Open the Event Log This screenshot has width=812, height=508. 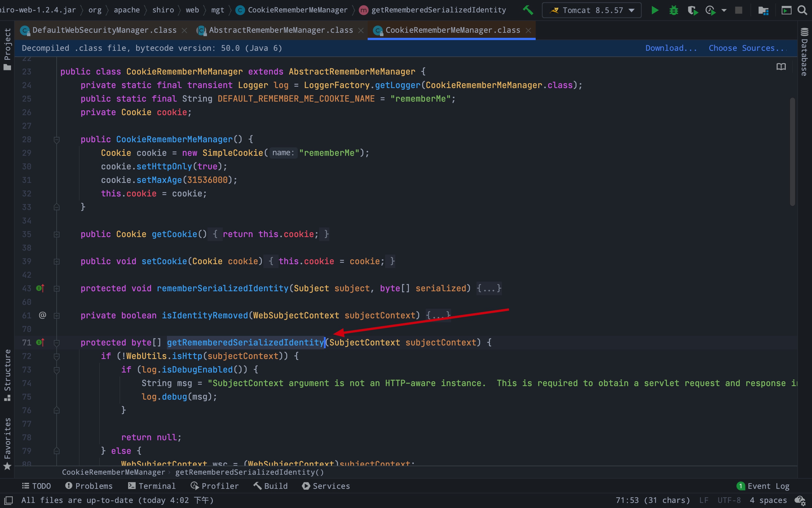[x=763, y=486]
